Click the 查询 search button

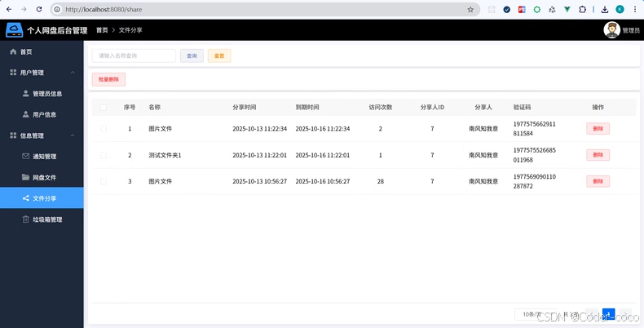point(192,55)
